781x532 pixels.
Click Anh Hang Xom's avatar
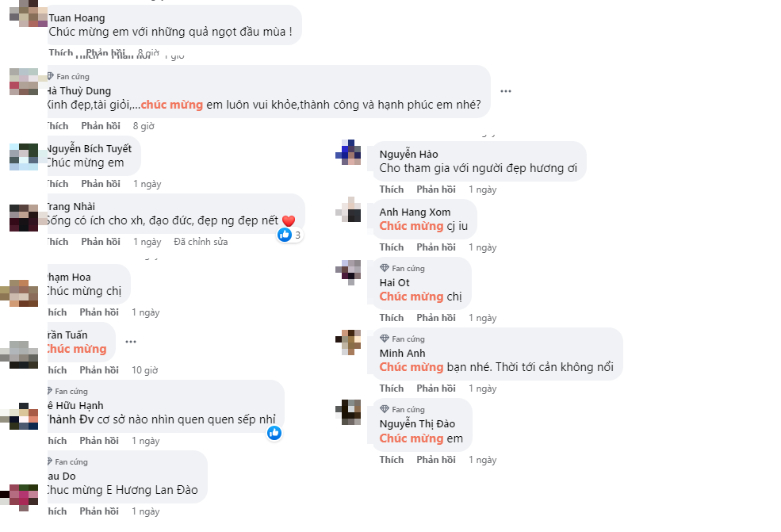(x=349, y=210)
